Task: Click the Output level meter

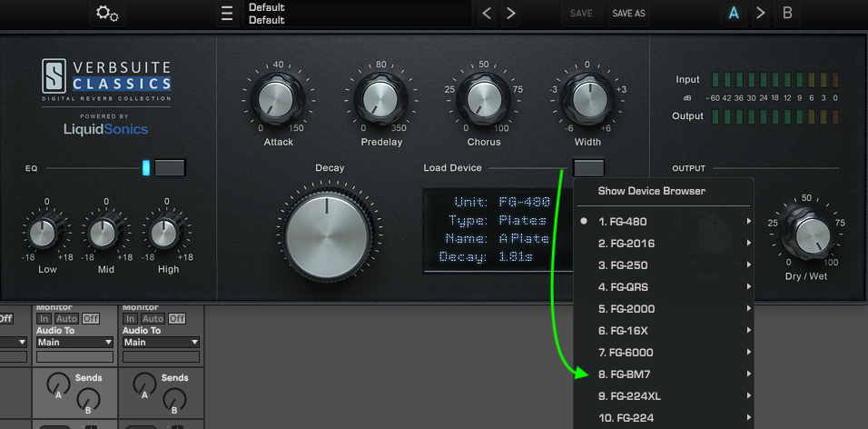Action: pos(775,116)
